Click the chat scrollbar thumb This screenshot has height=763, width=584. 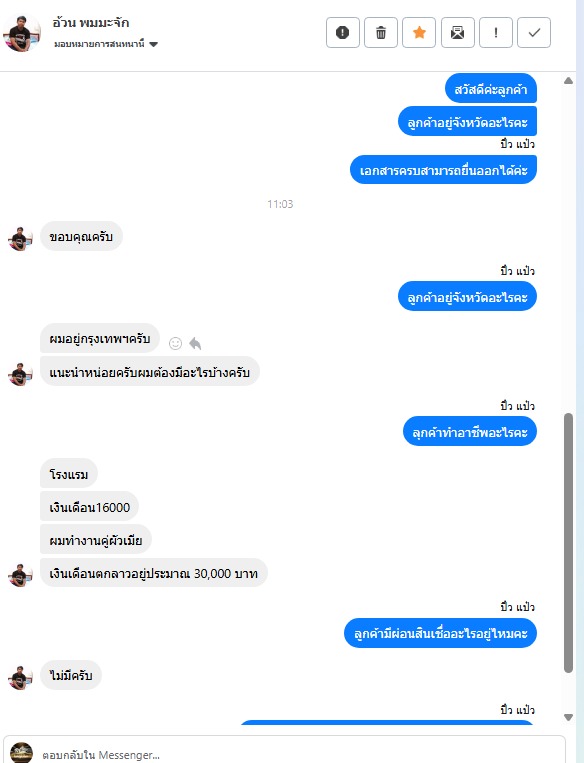point(568,543)
